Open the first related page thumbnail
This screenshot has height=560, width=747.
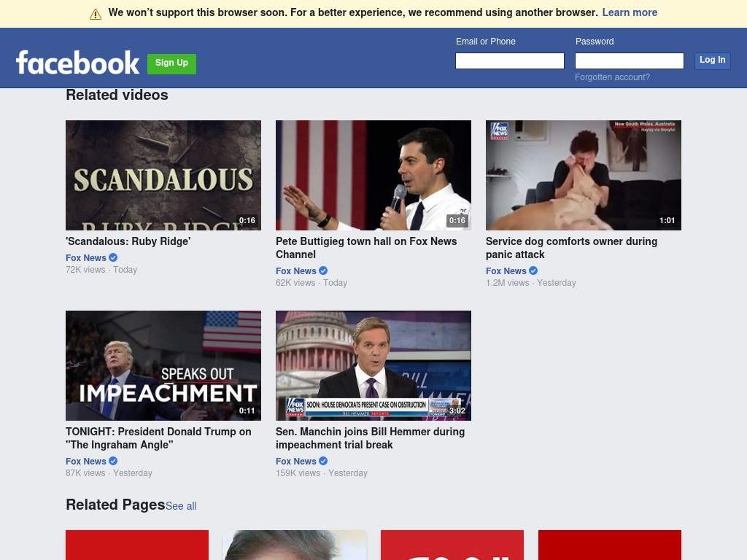click(137, 545)
